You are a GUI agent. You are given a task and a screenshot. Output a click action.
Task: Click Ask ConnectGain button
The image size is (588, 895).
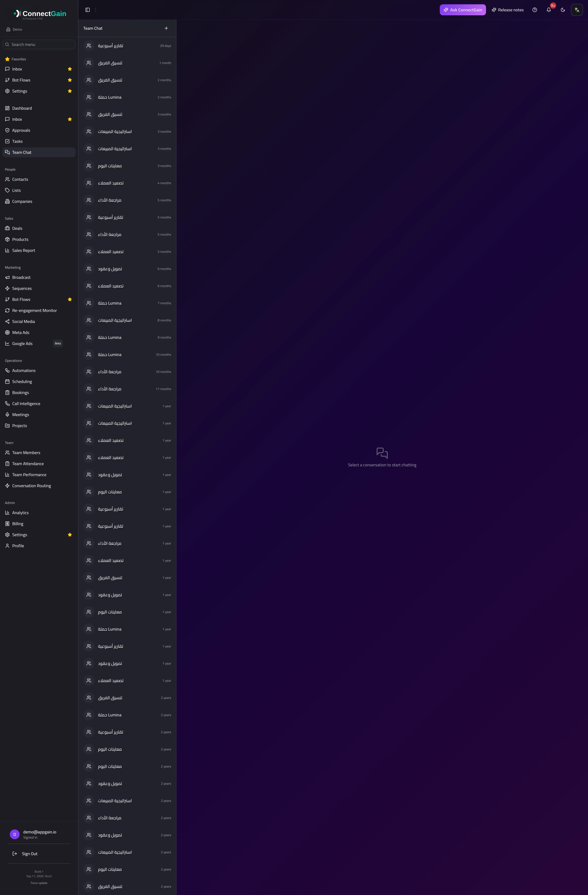pyautogui.click(x=463, y=10)
